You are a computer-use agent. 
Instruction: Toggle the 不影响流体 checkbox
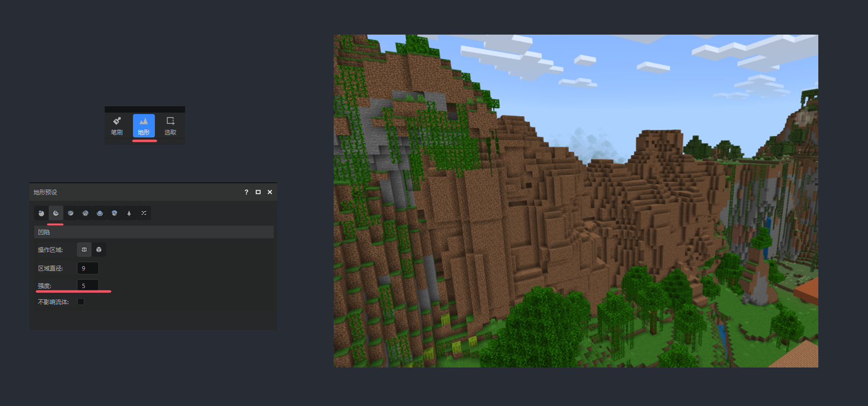(81, 302)
